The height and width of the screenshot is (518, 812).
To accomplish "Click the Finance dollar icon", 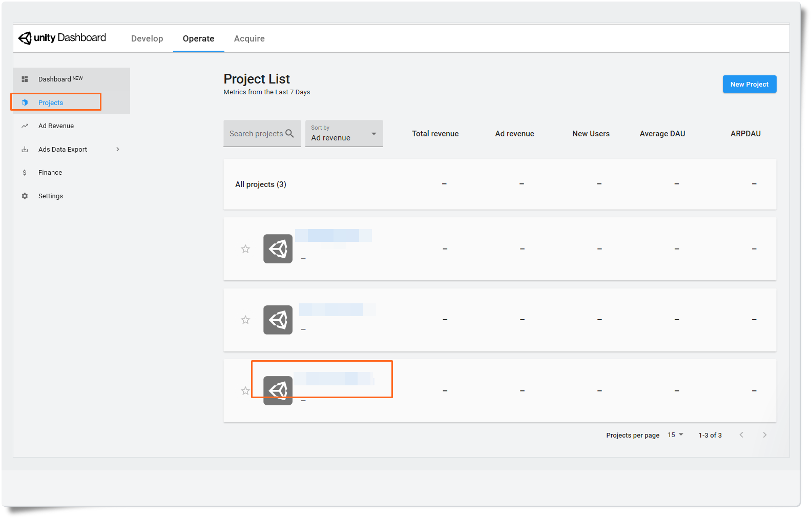I will (25, 173).
